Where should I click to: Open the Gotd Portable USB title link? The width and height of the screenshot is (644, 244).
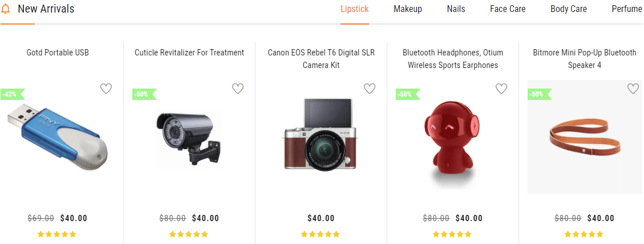[58, 53]
